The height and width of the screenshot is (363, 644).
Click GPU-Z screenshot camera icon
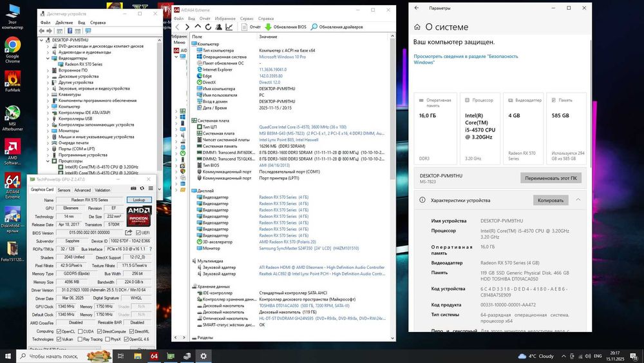tap(133, 188)
